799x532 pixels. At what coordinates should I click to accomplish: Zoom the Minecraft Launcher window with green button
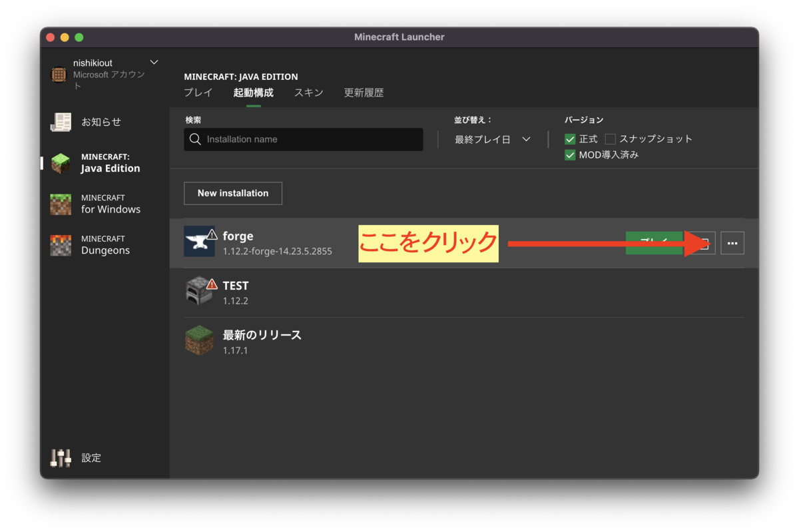[79, 37]
